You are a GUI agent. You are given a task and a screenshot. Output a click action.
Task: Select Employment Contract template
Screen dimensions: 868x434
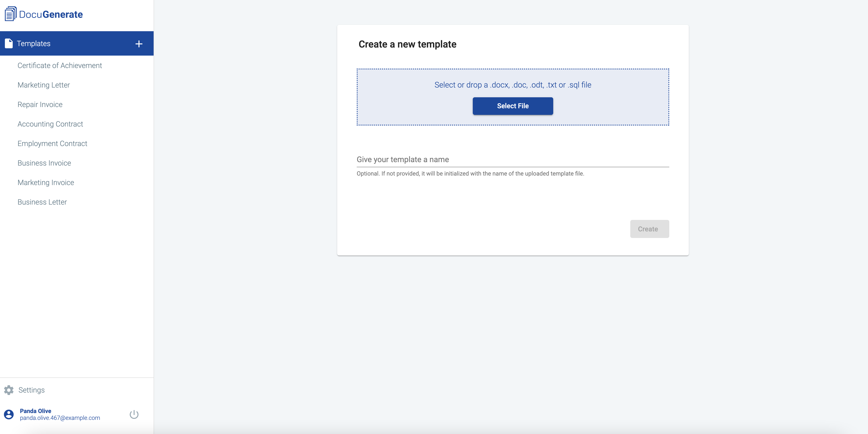pos(52,144)
